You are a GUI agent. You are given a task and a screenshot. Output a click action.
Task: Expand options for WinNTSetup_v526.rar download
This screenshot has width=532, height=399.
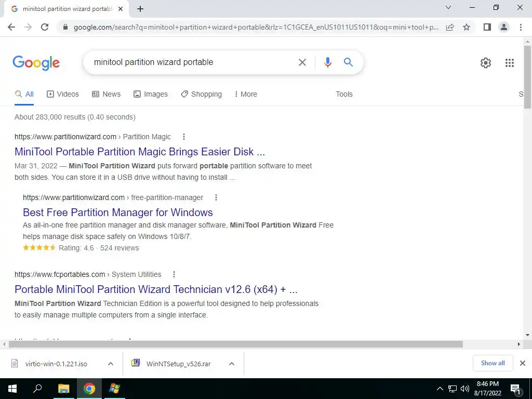(x=232, y=364)
